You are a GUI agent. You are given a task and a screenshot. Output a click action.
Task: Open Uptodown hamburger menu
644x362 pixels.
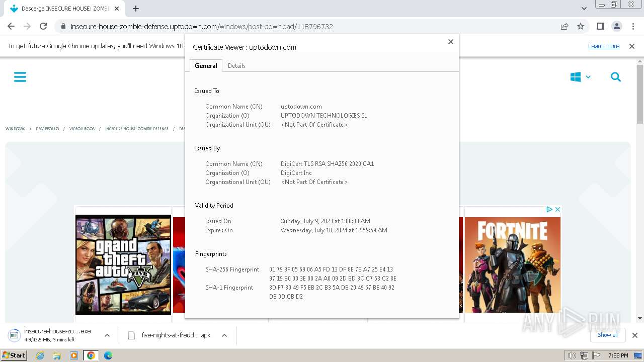click(x=20, y=77)
